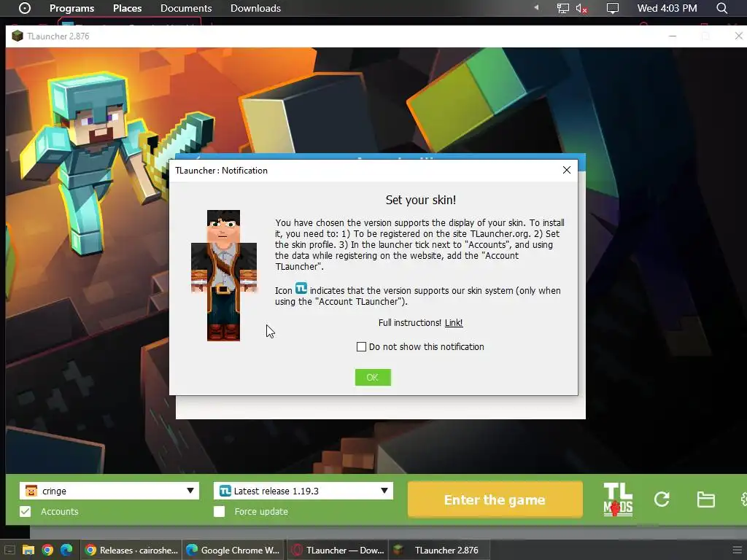Open the Programs menu

[x=72, y=8]
